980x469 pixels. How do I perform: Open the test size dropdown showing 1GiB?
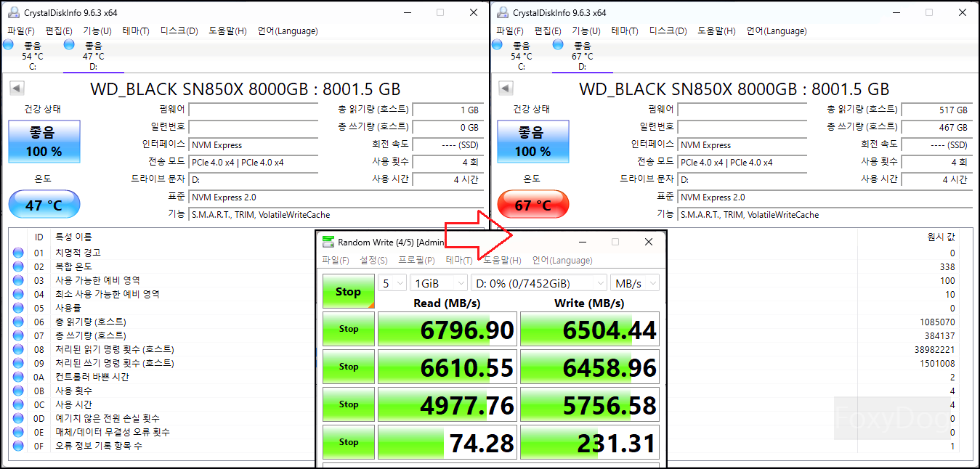click(440, 283)
